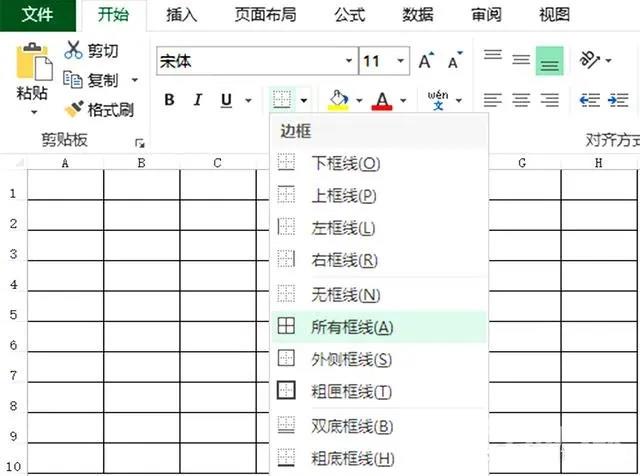This screenshot has width=640, height=476.
Task: Click the select-all corner triangle
Action: pos(19,163)
